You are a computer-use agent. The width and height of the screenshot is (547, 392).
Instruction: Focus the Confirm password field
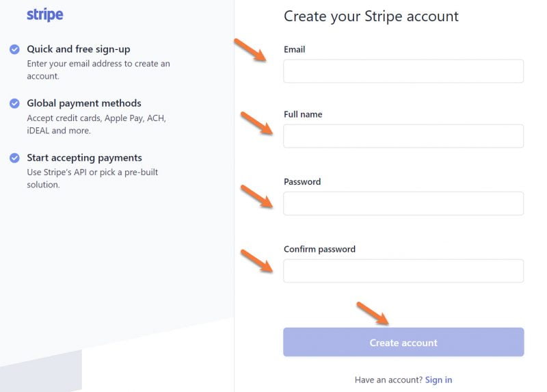click(403, 271)
